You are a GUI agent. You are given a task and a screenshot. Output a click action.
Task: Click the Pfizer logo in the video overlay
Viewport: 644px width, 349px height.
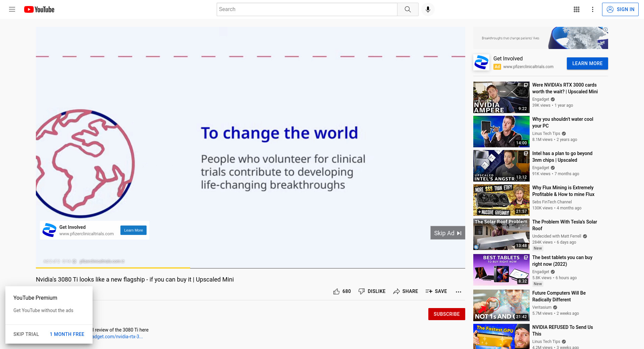(49, 230)
